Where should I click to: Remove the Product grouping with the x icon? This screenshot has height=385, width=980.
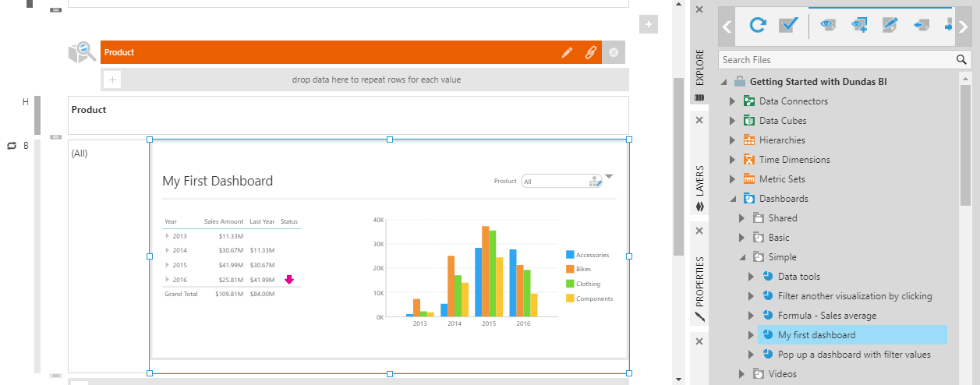(614, 52)
